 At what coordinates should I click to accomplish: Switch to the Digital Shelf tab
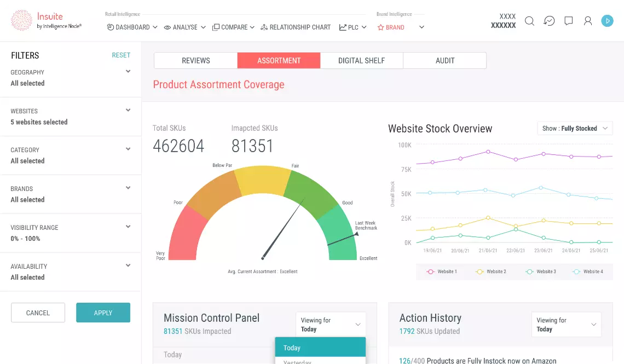click(x=362, y=60)
